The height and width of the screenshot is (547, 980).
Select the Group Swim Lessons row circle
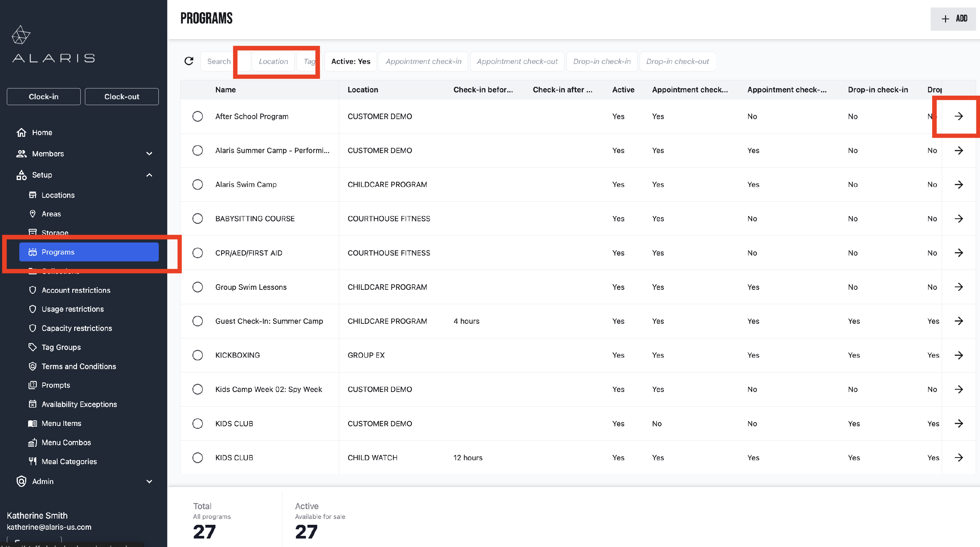coord(197,287)
